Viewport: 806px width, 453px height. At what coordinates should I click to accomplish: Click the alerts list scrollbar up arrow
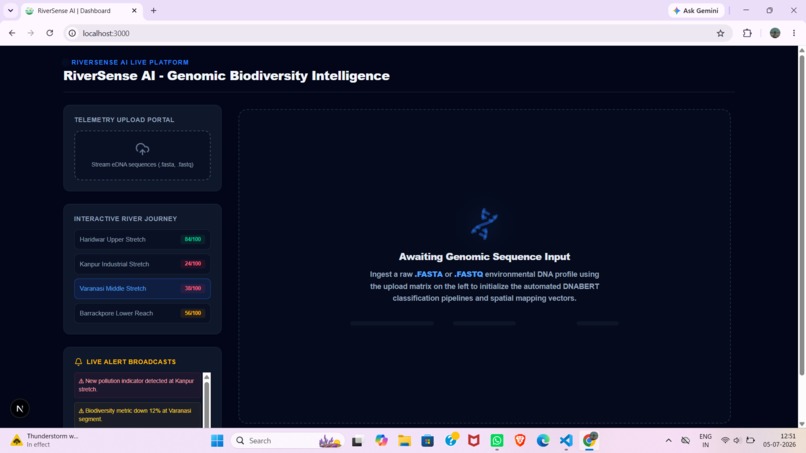pos(207,377)
